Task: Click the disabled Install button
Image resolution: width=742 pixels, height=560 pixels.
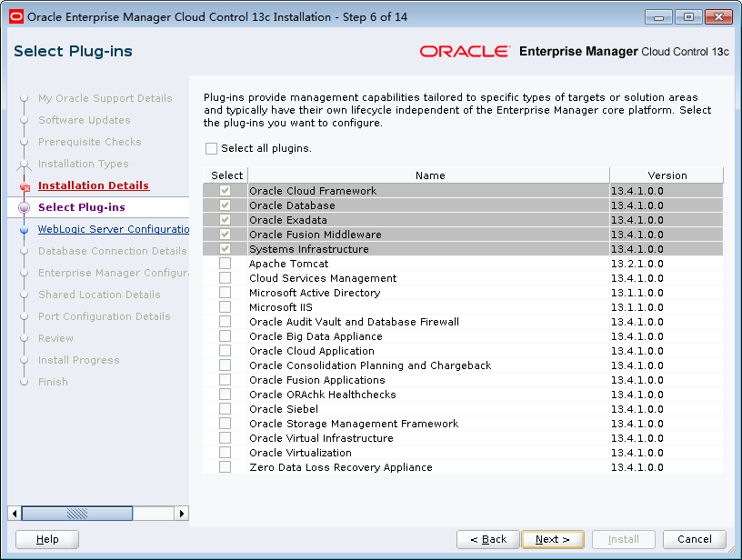Action: 623,539
